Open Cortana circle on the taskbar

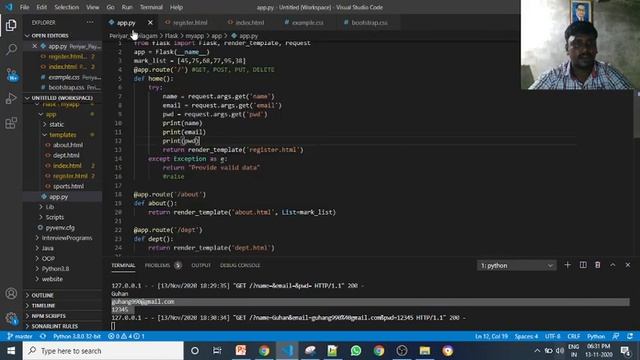pyautogui.click(x=195, y=351)
